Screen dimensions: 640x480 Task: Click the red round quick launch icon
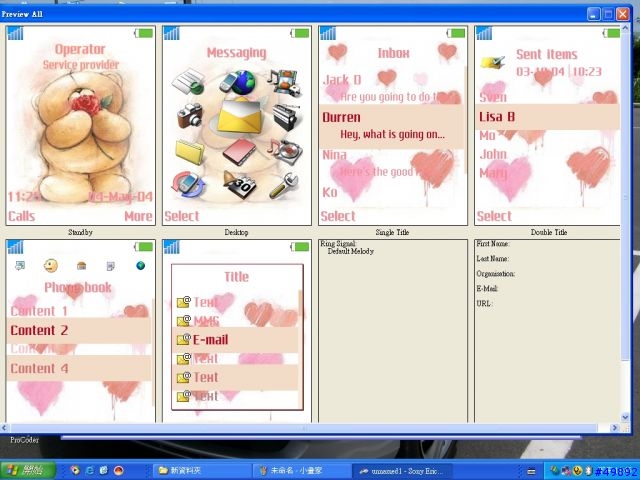pyautogui.click(x=118, y=471)
